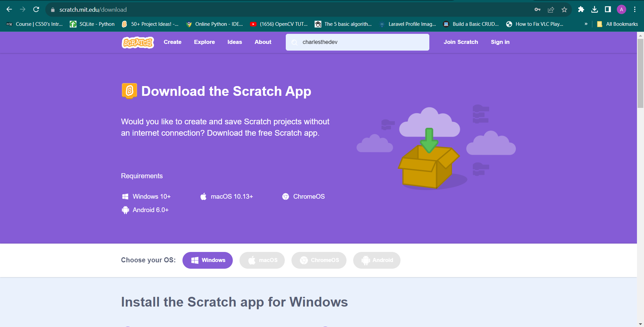Open the Chrome three-dot menu
This screenshot has width=644, height=327.
point(635,9)
